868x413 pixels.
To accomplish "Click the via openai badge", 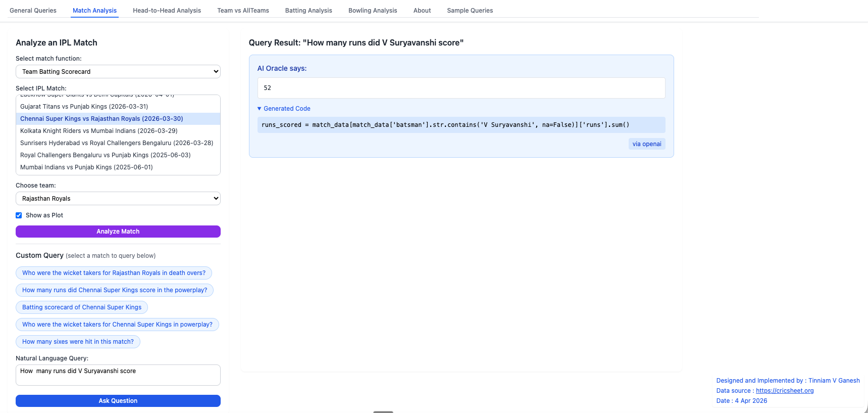I will pos(646,144).
